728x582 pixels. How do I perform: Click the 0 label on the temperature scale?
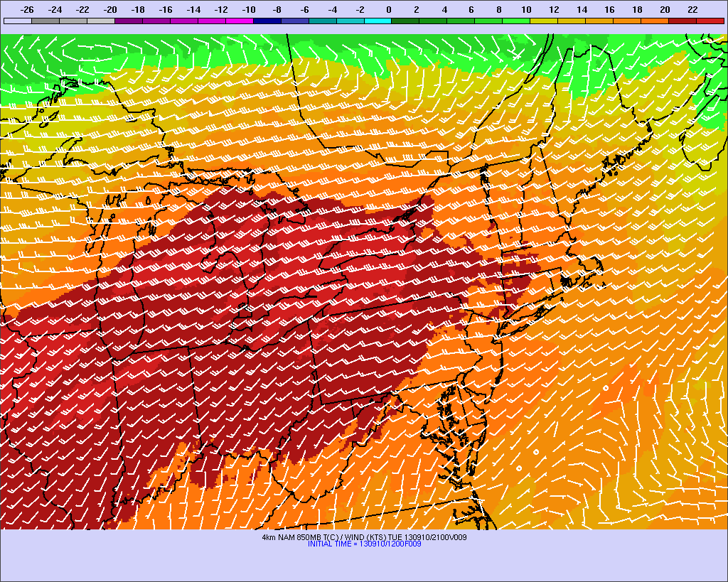(x=388, y=10)
